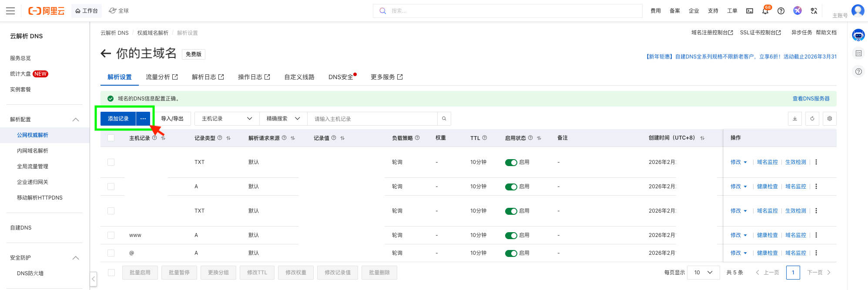Show help tooltip for 负载策略
This screenshot has height=290, width=868.
click(417, 138)
